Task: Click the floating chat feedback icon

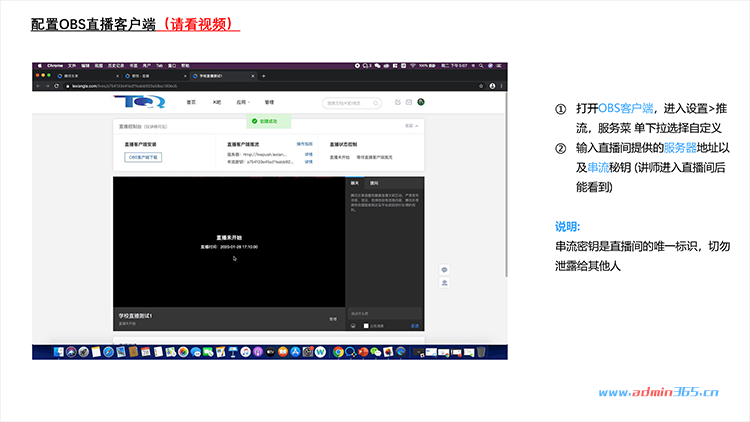Action: [444, 270]
